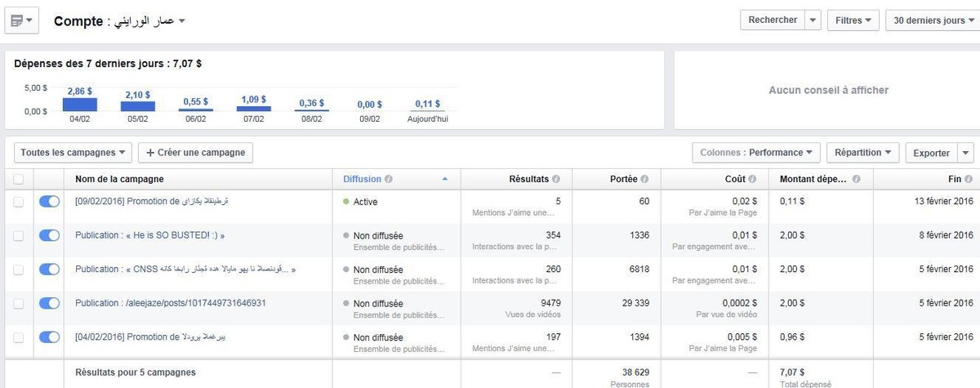Open the /aleejaze/posts/1017449731646931 campaign
This screenshot has width=980, height=388.
click(171, 303)
